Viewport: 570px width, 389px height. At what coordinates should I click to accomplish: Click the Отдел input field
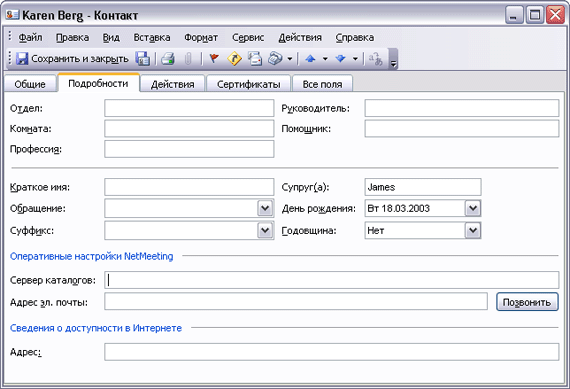pos(189,108)
